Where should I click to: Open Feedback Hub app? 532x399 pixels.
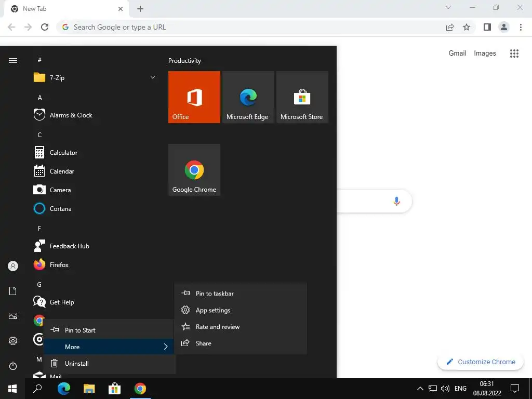tap(95, 246)
